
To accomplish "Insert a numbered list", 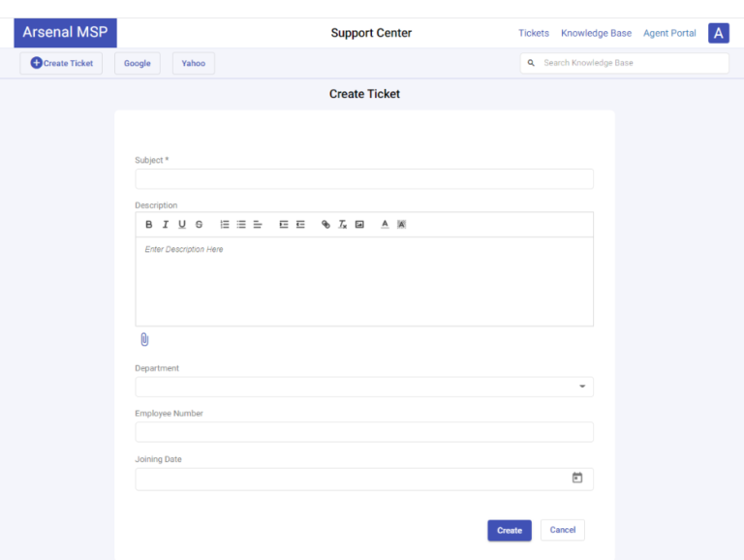I will coord(225,225).
